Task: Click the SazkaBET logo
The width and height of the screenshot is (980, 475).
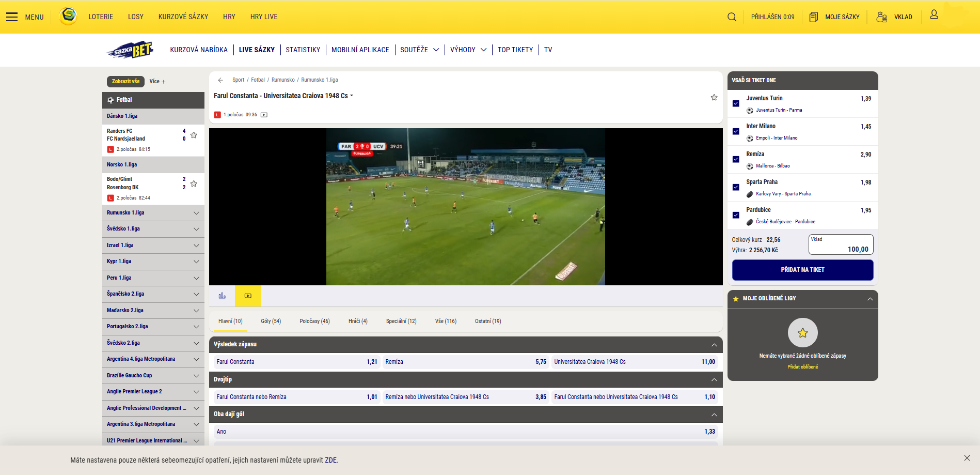Action: (x=130, y=50)
